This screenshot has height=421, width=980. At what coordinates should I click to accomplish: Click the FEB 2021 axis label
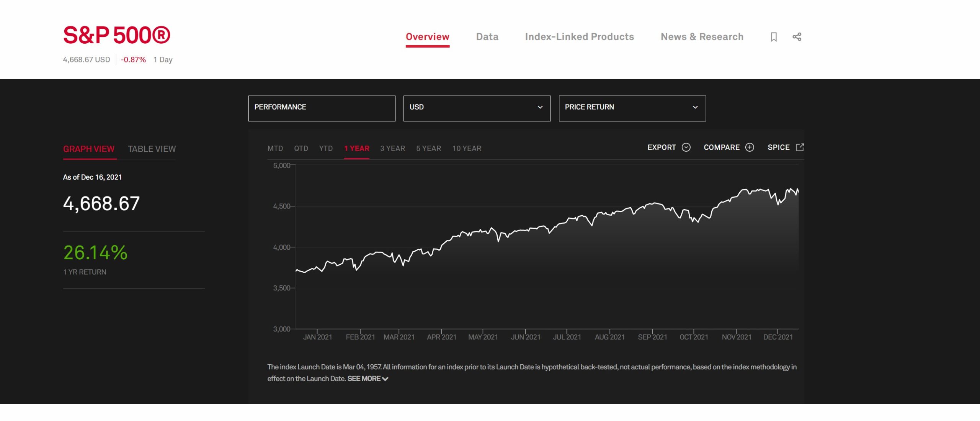(x=360, y=337)
